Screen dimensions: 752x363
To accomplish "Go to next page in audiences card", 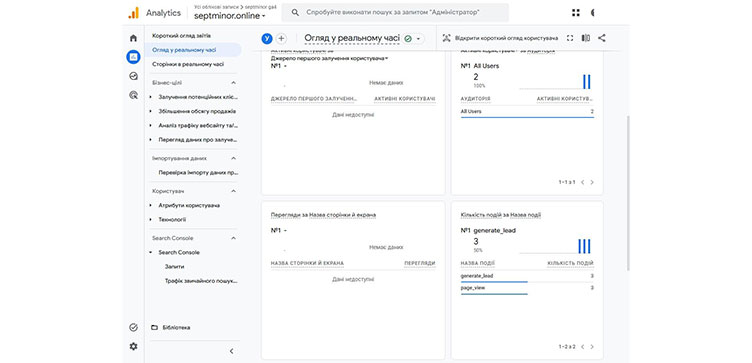I will pyautogui.click(x=592, y=182).
